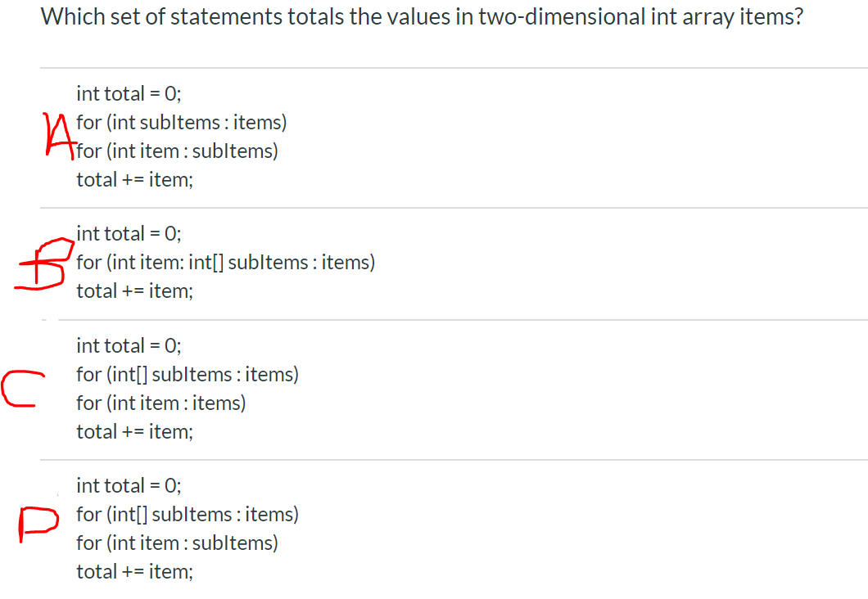This screenshot has width=868, height=599.
Task: Select "int total = 0;" in option D
Action: tap(129, 486)
